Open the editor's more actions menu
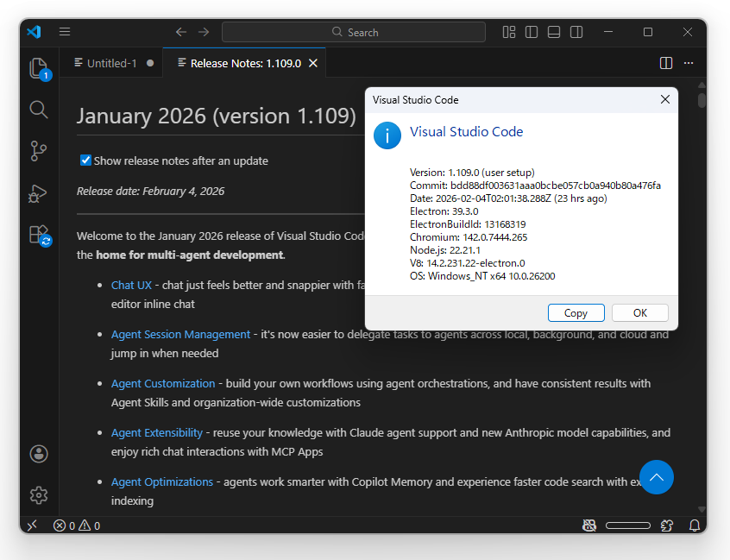The height and width of the screenshot is (560, 730). pos(689,62)
